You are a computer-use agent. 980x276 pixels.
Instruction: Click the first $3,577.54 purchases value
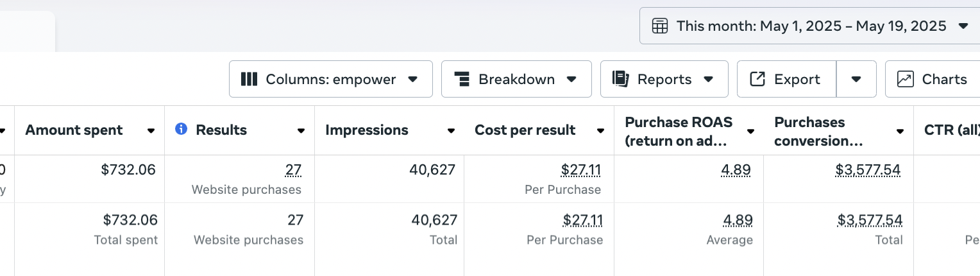868,170
